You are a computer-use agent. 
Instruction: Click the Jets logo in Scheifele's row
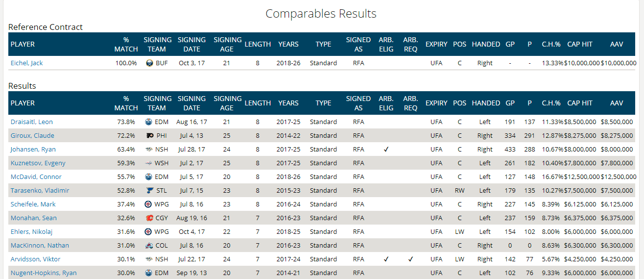pyautogui.click(x=150, y=204)
